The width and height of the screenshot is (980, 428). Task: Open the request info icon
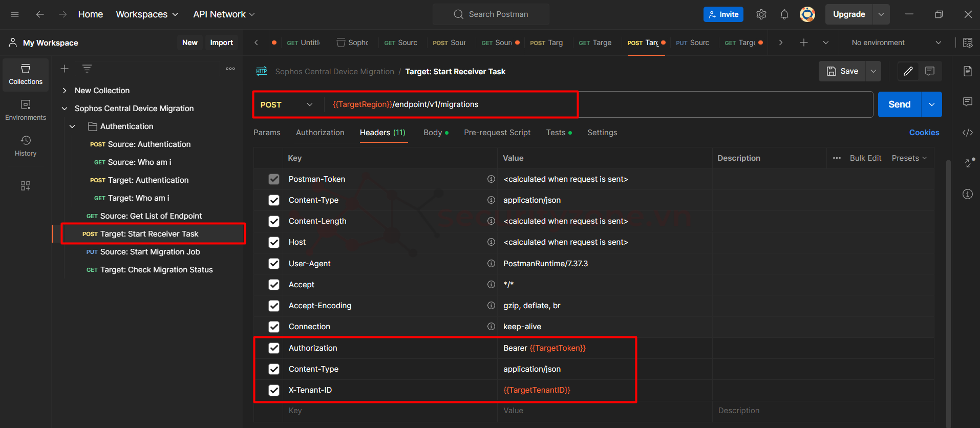tap(968, 194)
